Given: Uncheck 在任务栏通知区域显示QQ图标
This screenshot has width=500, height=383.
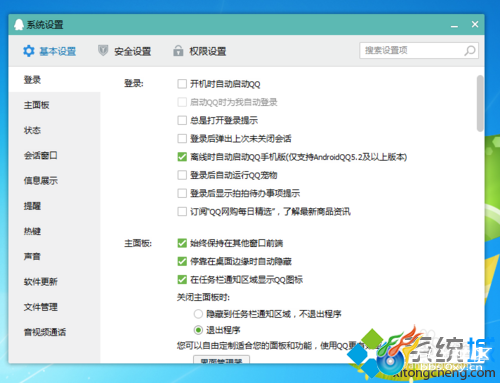Looking at the screenshot, I should (x=182, y=279).
